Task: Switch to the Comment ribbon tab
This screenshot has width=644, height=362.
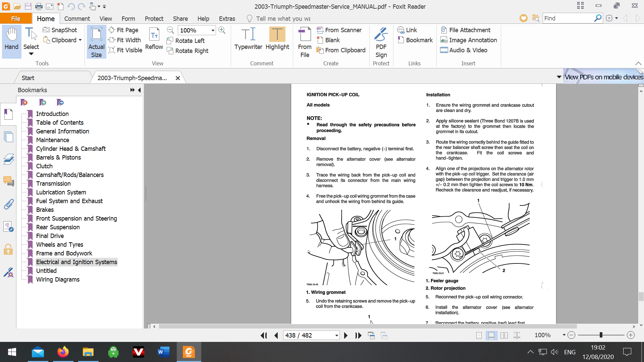Action: (x=77, y=18)
